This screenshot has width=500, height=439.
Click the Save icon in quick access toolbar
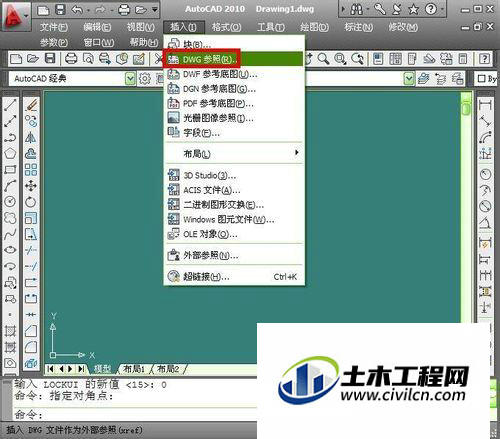click(x=60, y=10)
